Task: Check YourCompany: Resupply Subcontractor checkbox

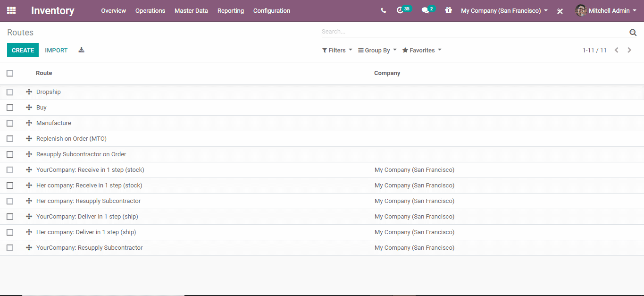Action: click(x=10, y=248)
